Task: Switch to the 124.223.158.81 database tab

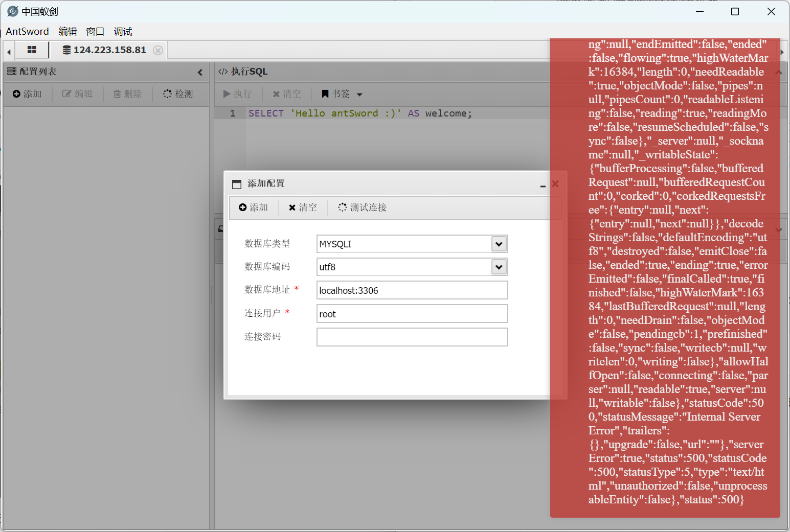Action: pos(104,50)
